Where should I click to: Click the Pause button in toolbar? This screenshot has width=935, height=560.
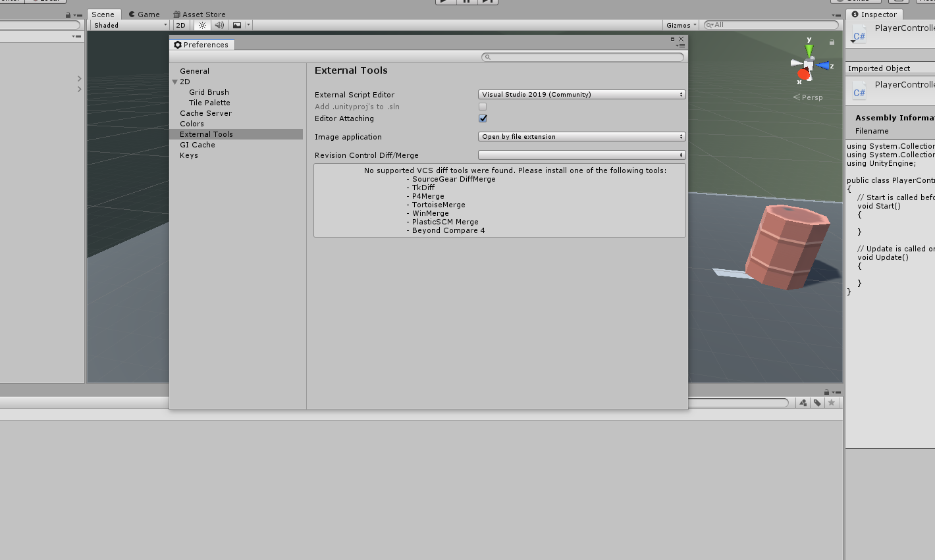pyautogui.click(x=467, y=1)
